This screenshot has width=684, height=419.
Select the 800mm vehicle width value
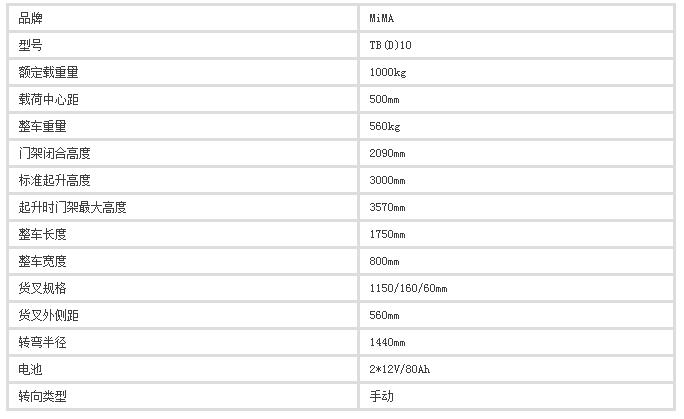[x=384, y=262]
